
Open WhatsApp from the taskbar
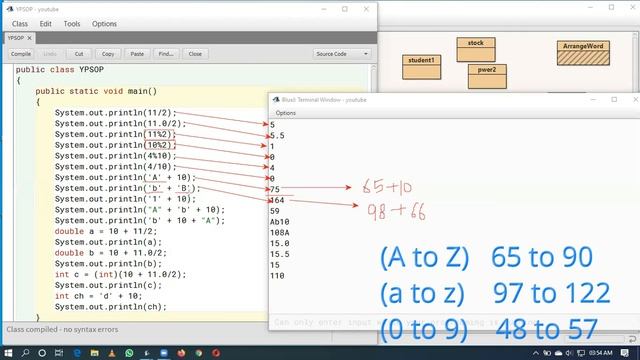129,353
